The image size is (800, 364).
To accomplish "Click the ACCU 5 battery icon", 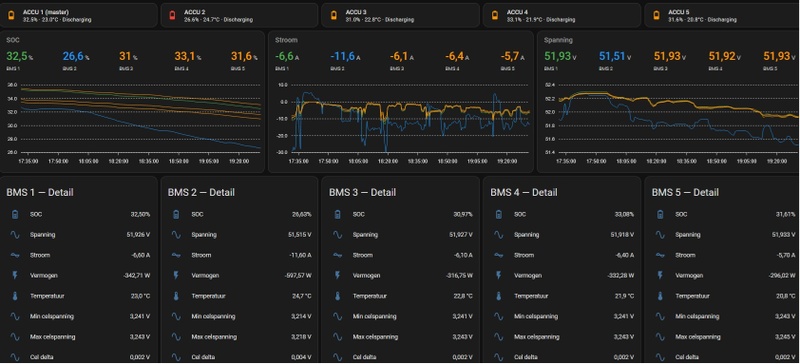I will tap(656, 15).
